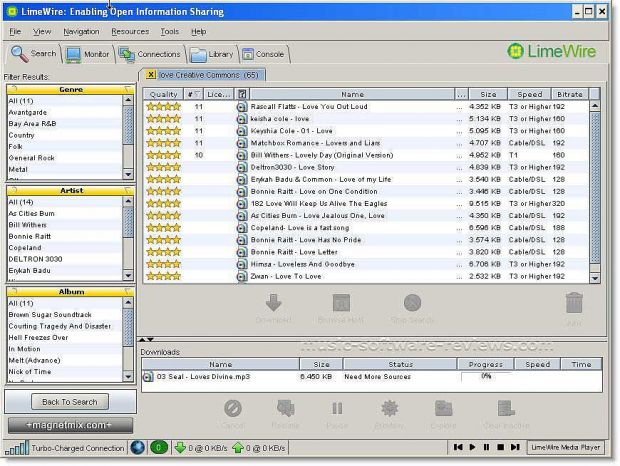
Task: Open the Search tab
Action: (x=34, y=53)
